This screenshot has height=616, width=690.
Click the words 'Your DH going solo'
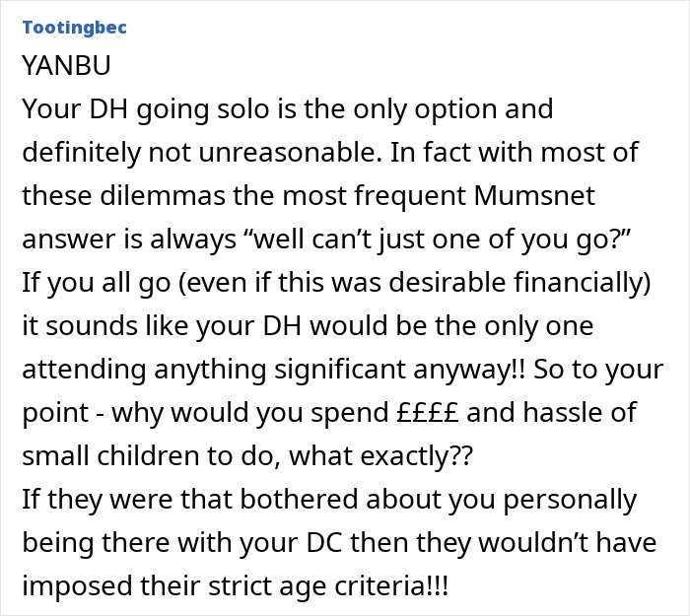pyautogui.click(x=136, y=108)
